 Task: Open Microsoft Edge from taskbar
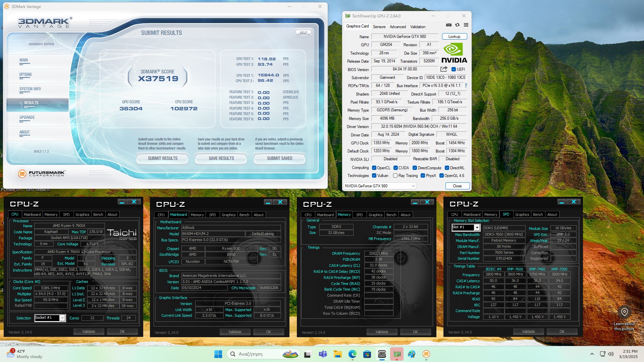352,354
